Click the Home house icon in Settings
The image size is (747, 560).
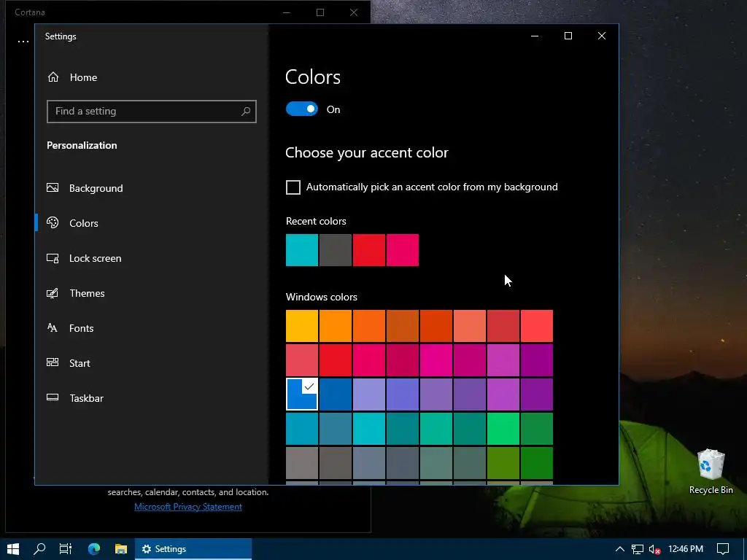pyautogui.click(x=53, y=77)
